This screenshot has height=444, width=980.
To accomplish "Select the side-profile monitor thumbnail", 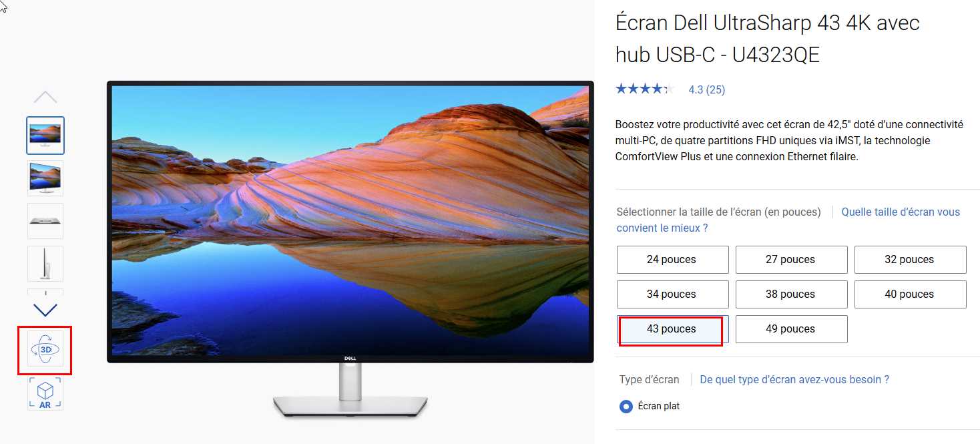I will click(45, 264).
